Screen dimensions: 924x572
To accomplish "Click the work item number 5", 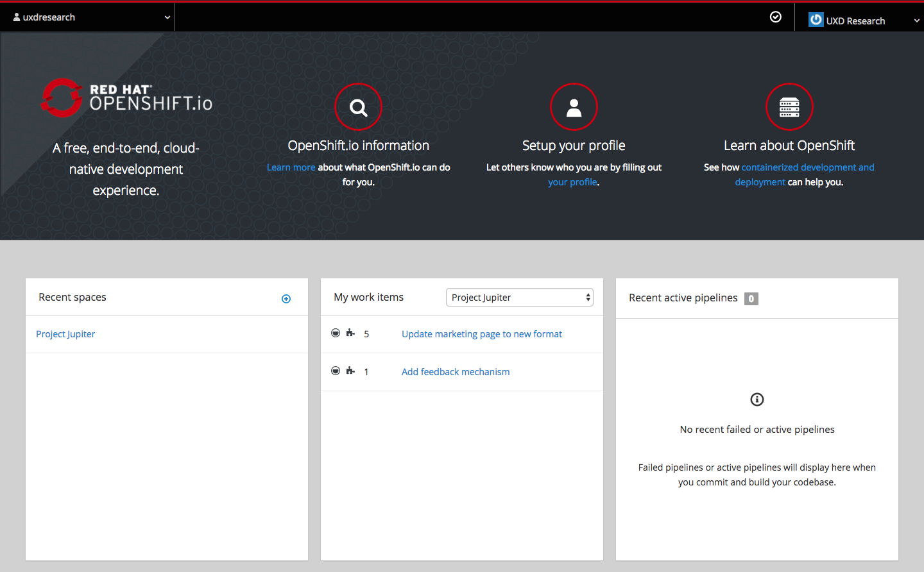I will point(366,334).
